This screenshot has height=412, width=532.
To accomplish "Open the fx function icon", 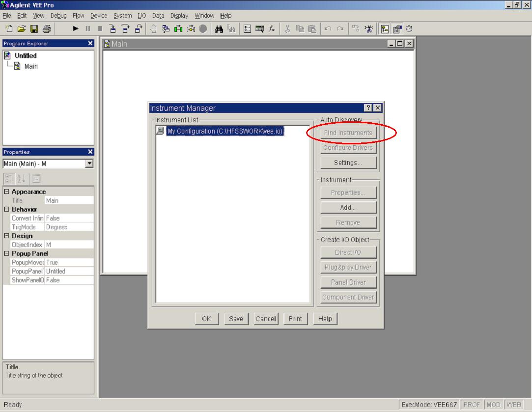I will pos(272,29).
